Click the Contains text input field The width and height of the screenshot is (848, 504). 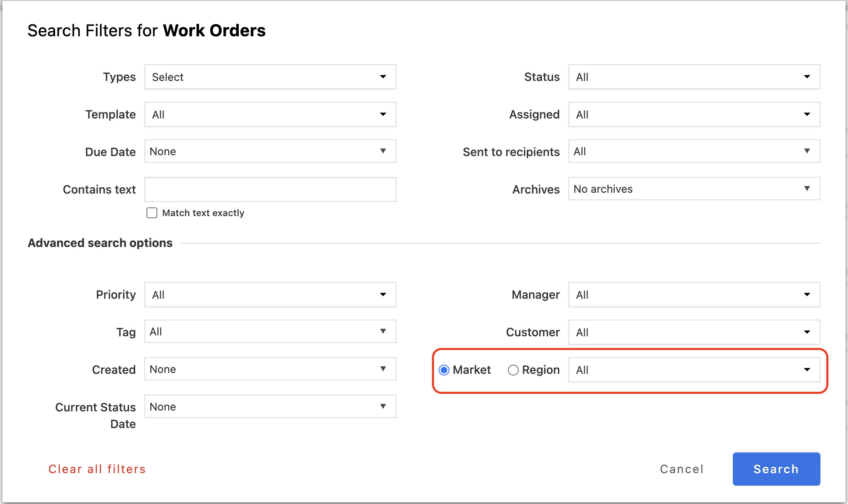tap(270, 189)
